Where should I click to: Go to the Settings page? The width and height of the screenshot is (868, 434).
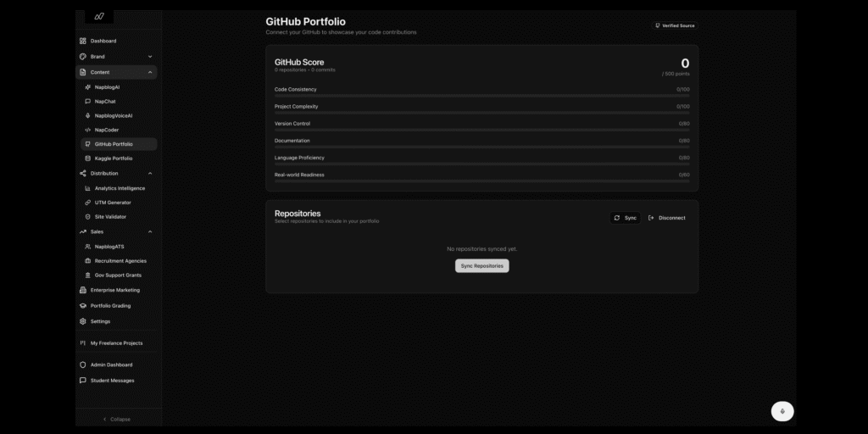tap(100, 321)
